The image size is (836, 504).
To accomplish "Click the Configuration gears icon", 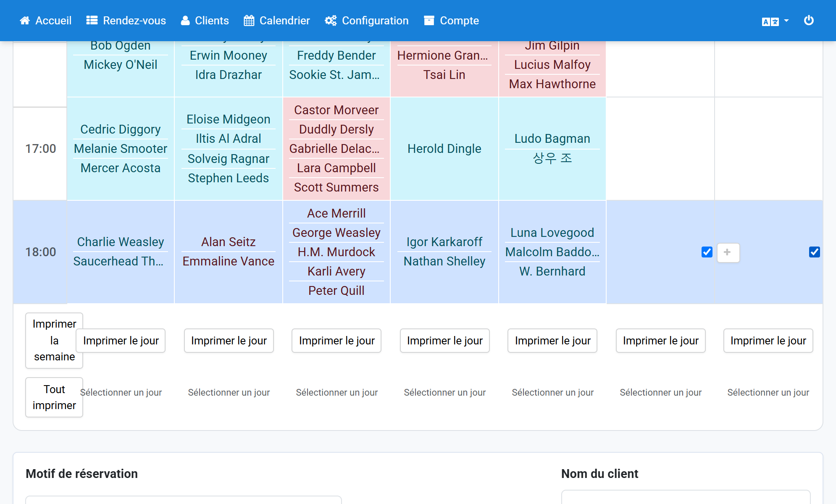I will click(x=331, y=21).
